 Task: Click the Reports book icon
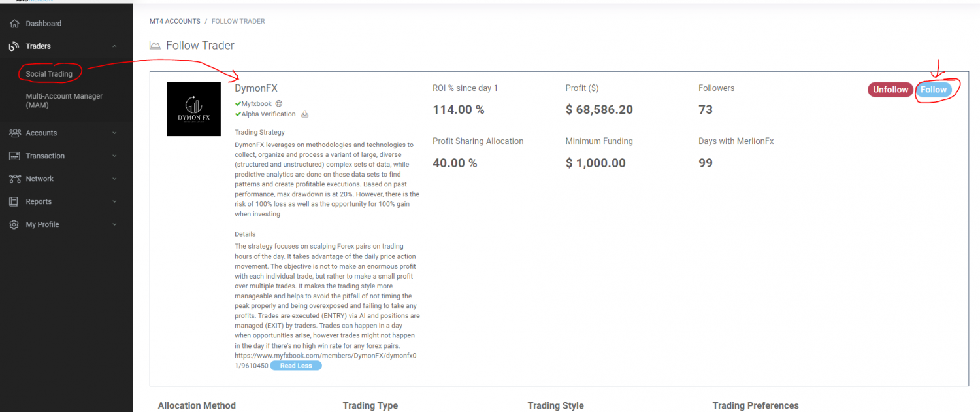tap(14, 202)
